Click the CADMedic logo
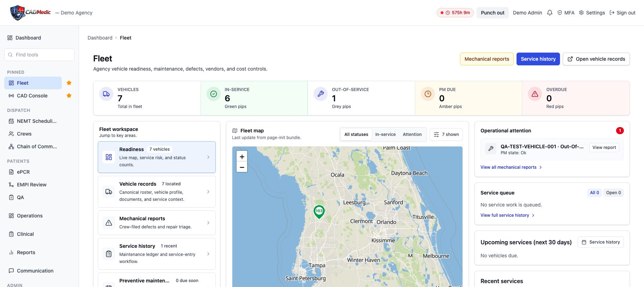This screenshot has width=644, height=287. click(x=30, y=13)
